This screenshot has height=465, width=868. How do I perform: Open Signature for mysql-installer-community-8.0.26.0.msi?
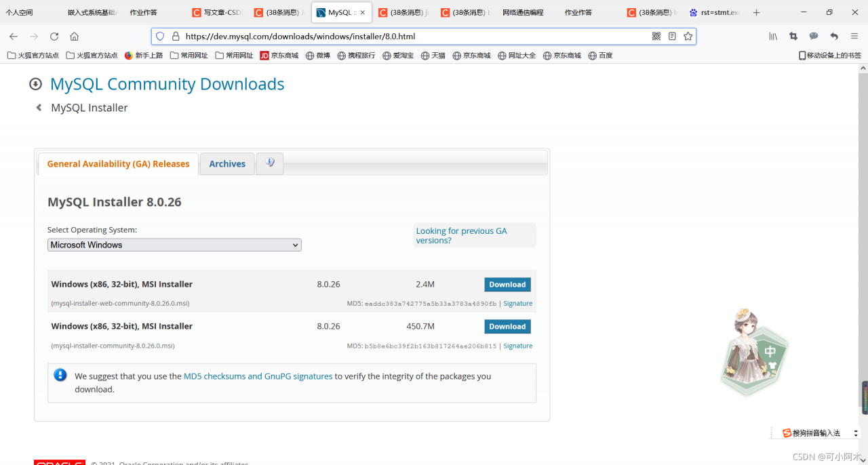pyautogui.click(x=517, y=346)
